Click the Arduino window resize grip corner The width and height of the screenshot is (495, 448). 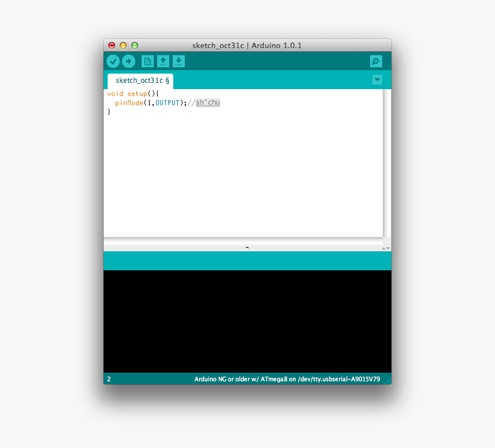pos(388,379)
